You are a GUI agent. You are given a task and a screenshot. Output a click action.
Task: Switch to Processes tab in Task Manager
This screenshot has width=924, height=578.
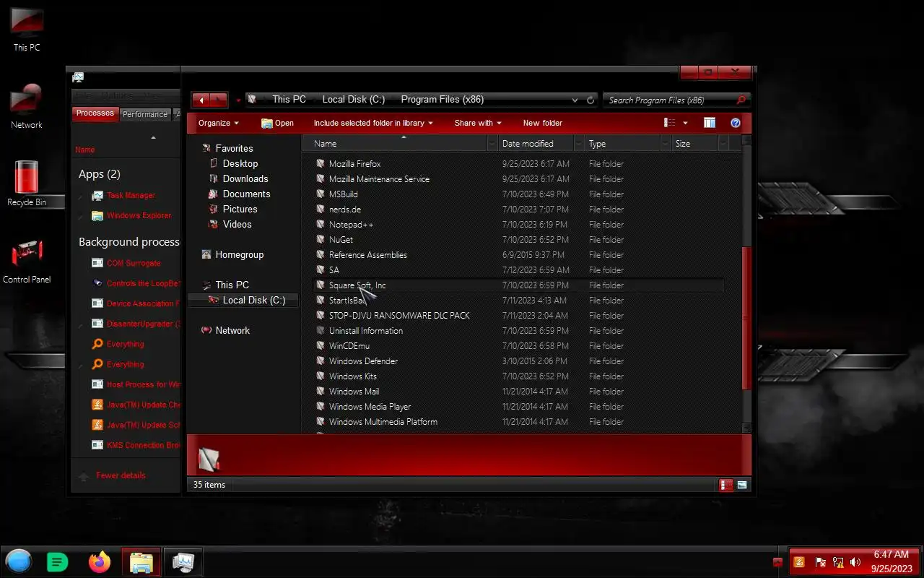tap(95, 113)
